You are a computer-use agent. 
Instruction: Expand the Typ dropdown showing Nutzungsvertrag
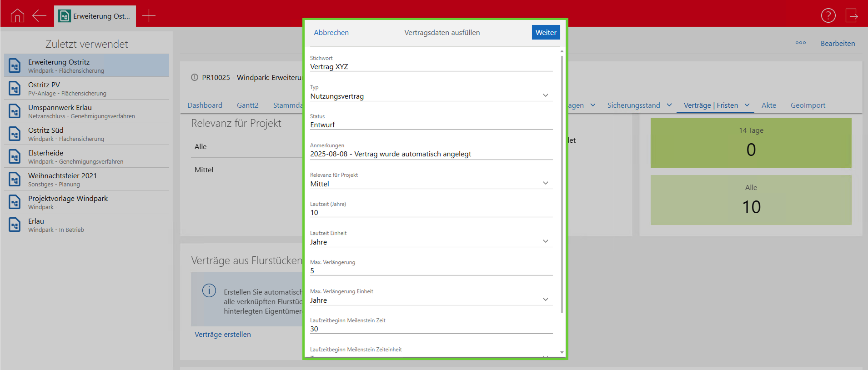point(545,95)
